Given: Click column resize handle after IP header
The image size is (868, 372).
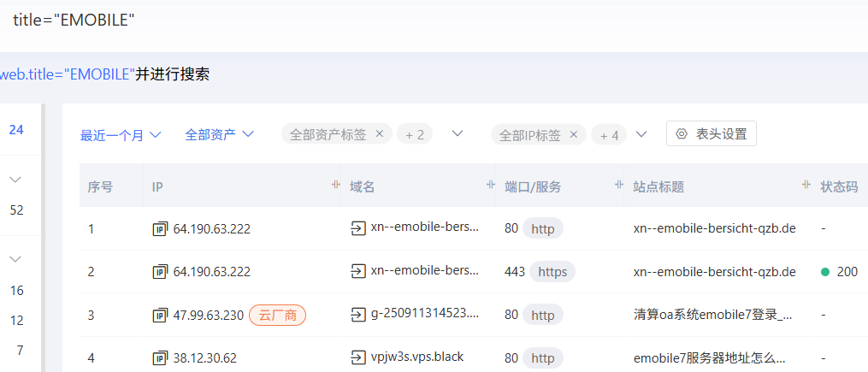Looking at the screenshot, I should 335,186.
